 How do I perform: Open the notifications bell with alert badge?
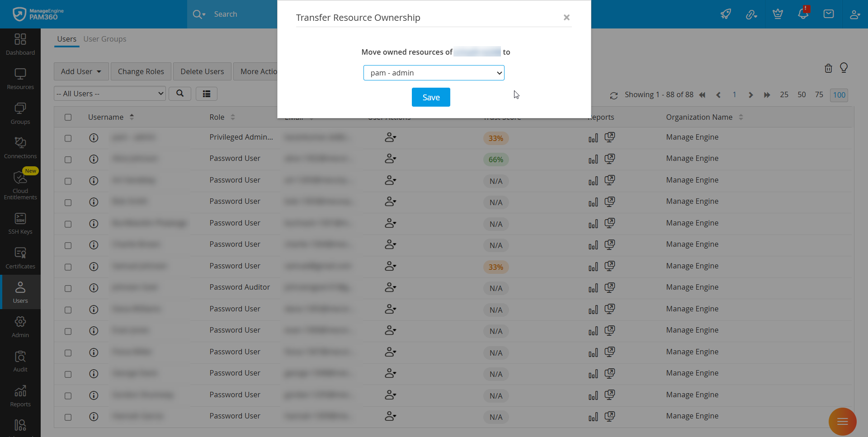803,14
